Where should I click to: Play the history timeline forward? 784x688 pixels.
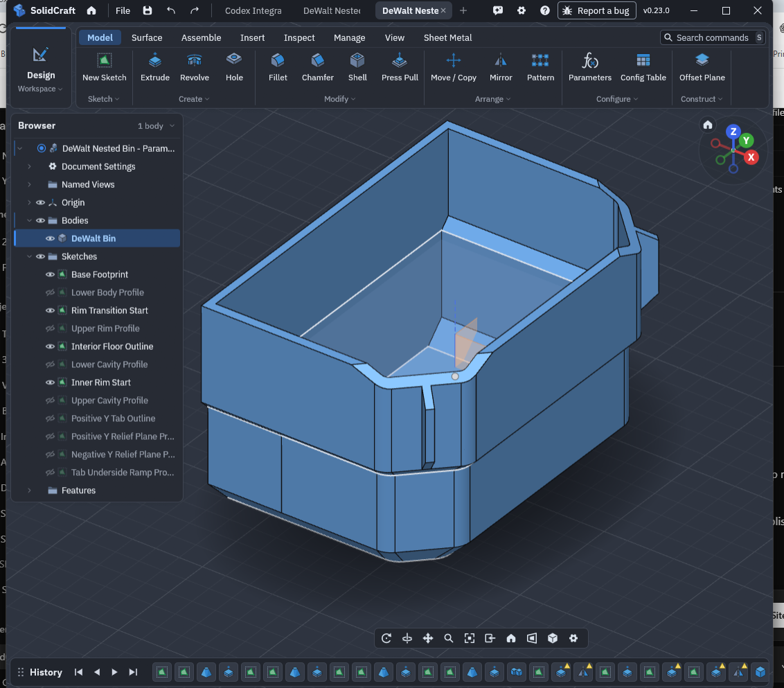(114, 672)
